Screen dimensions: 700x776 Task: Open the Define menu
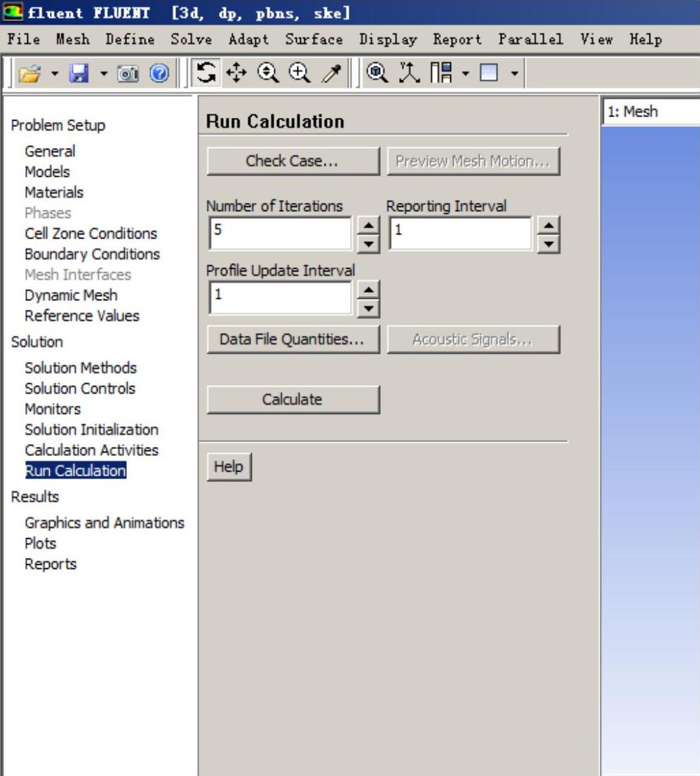130,39
